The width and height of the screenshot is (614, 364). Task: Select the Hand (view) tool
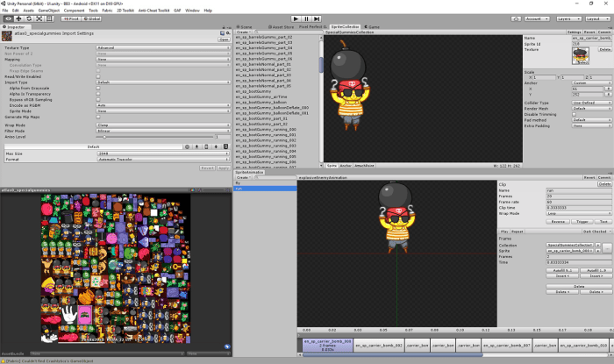(x=8, y=18)
